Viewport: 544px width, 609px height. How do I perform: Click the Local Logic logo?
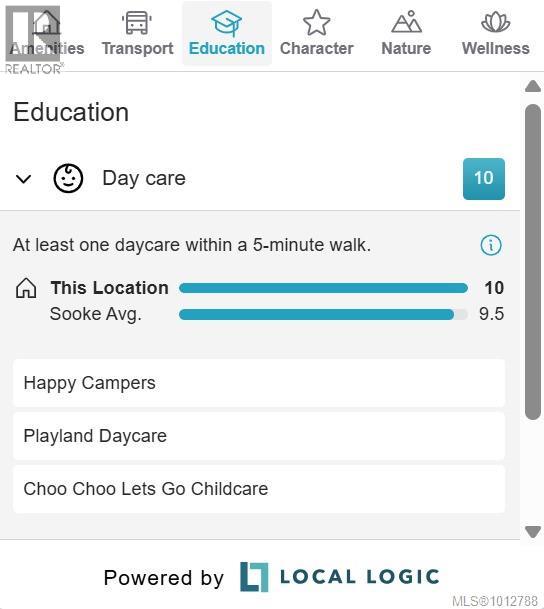340,577
